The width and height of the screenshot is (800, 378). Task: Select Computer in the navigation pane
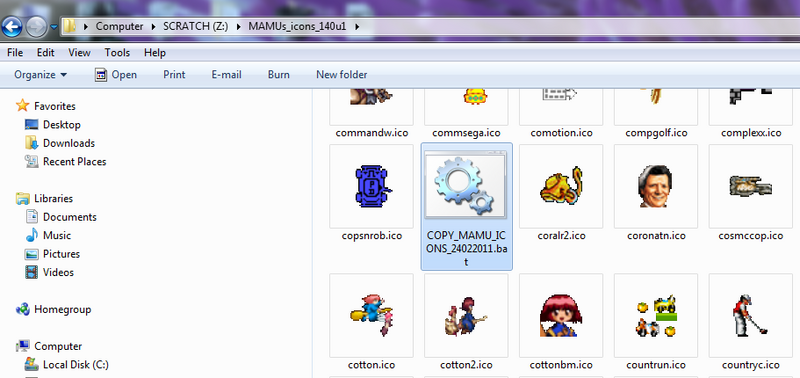tap(48, 346)
